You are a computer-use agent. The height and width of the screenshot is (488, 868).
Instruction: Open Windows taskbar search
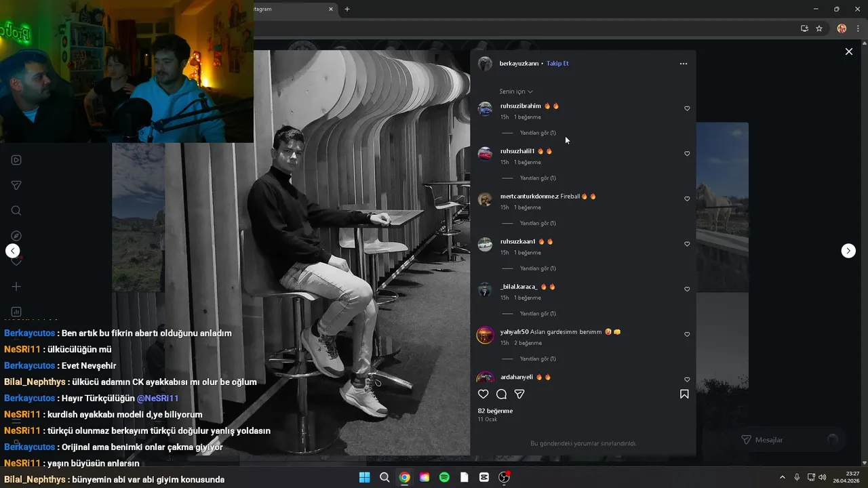click(x=384, y=477)
